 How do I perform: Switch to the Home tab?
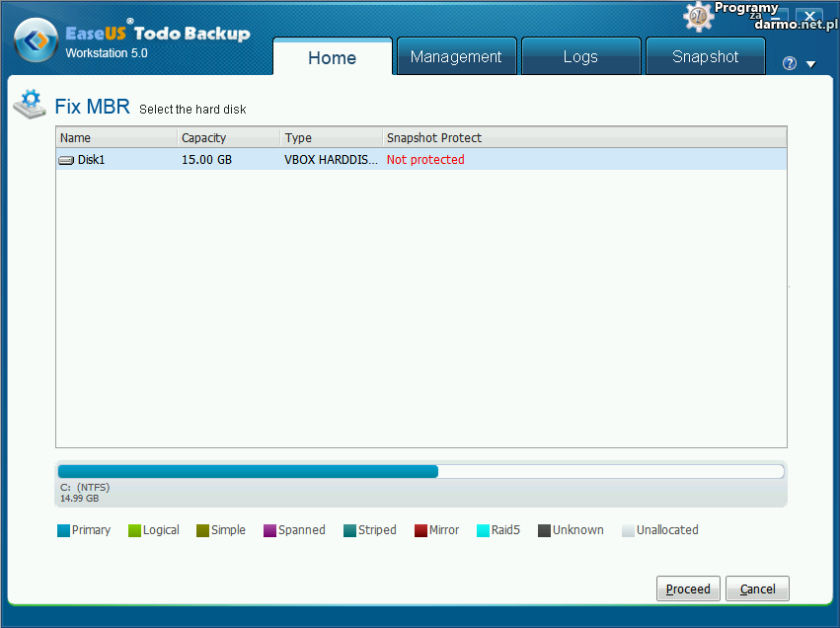pyautogui.click(x=332, y=57)
